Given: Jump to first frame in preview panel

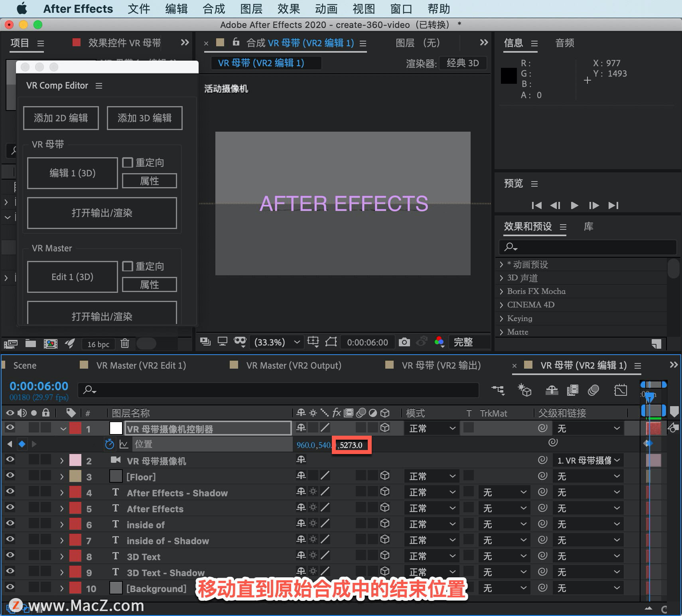Looking at the screenshot, I should click(x=536, y=205).
